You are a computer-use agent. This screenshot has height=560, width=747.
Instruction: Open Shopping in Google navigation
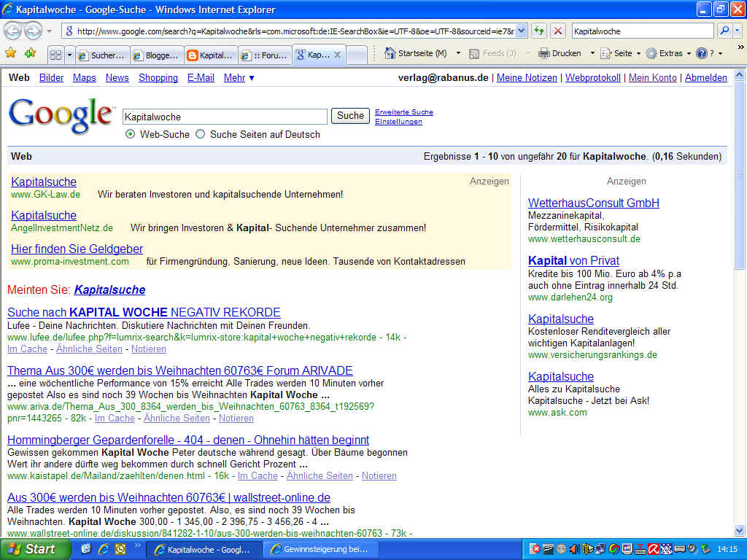[x=158, y=77]
